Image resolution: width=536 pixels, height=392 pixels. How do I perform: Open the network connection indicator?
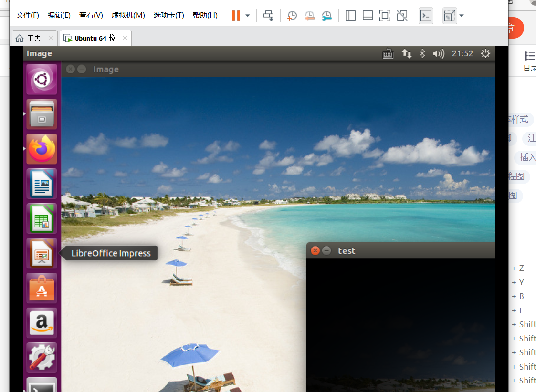(x=407, y=53)
